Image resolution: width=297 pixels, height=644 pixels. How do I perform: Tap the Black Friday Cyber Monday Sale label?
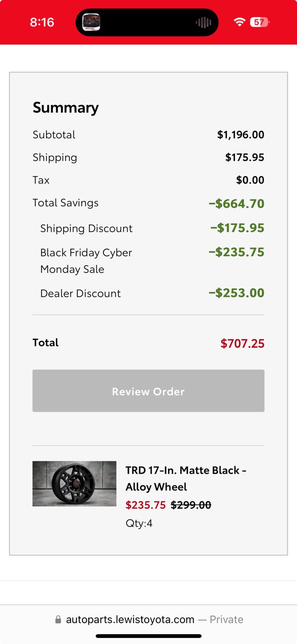pos(86,261)
